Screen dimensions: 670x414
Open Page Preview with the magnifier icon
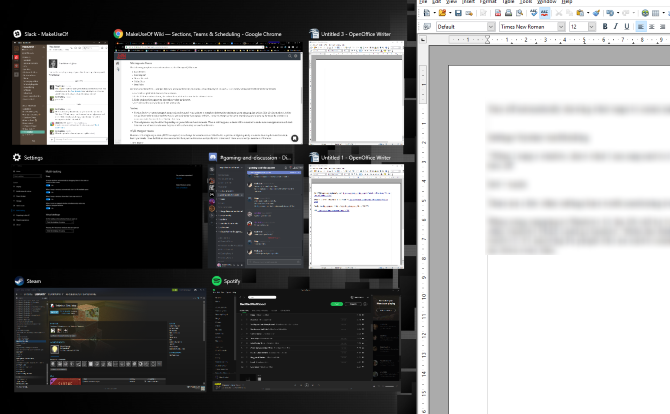coord(519,13)
